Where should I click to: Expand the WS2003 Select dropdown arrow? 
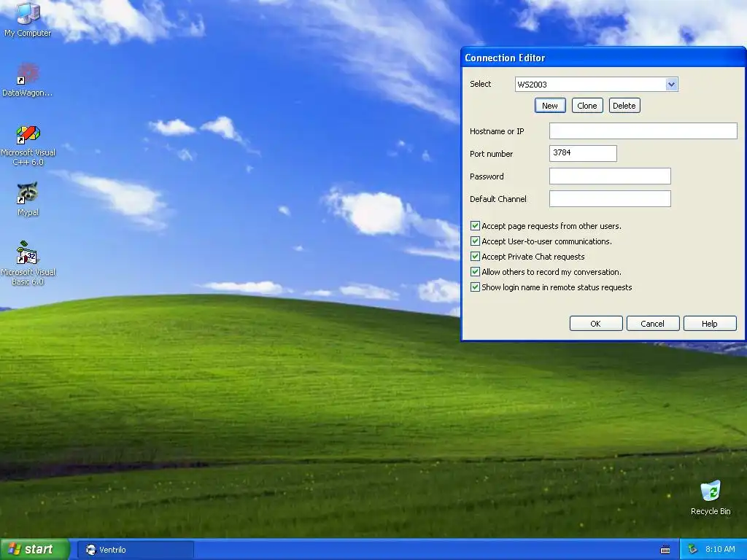(x=671, y=85)
